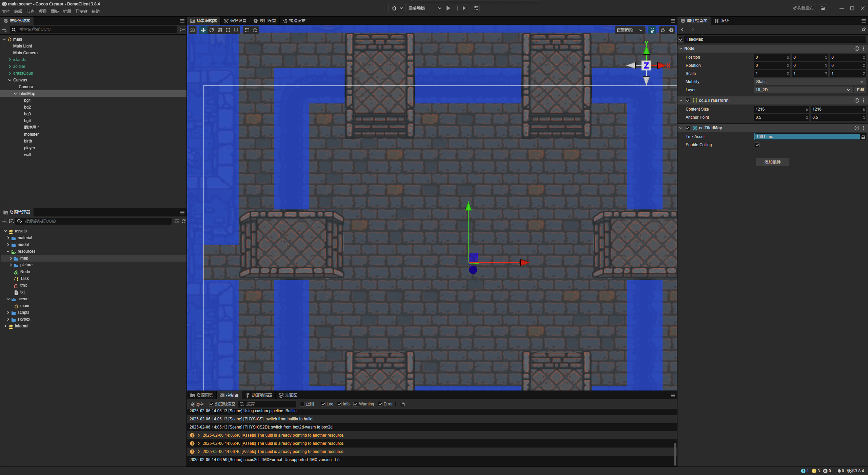Select the Scale transform tool
Screen dimensions: 868x475
coord(220,30)
